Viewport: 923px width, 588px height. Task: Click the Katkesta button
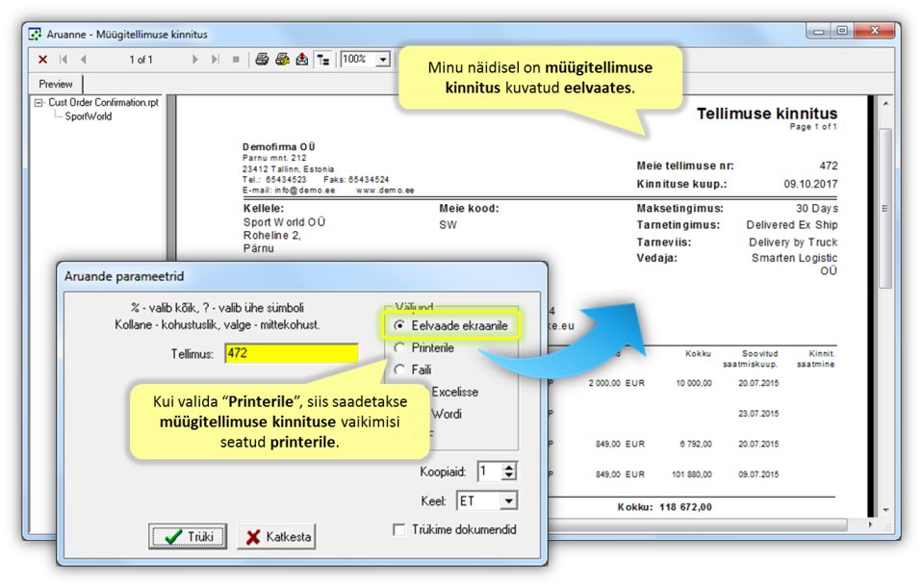coord(276,537)
